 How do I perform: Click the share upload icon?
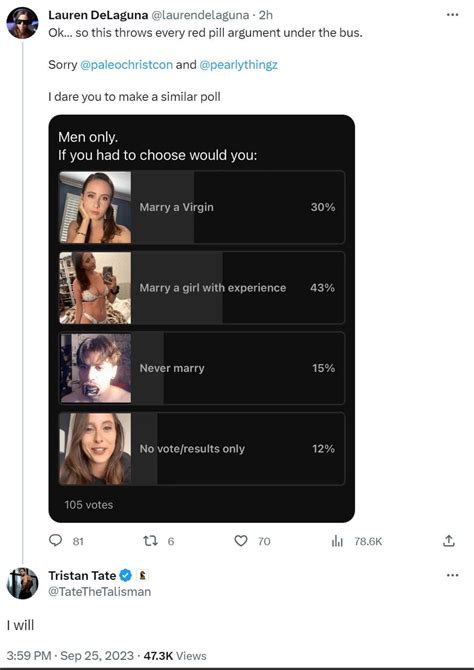(448, 541)
